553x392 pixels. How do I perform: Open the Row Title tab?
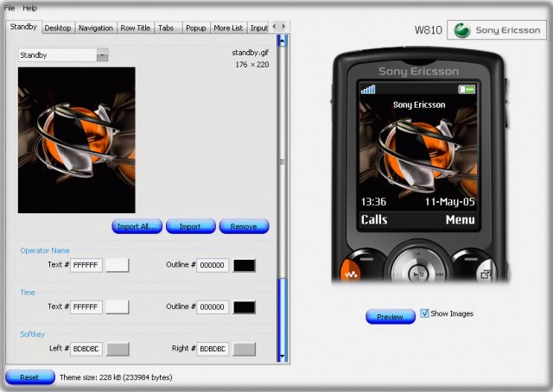click(136, 28)
